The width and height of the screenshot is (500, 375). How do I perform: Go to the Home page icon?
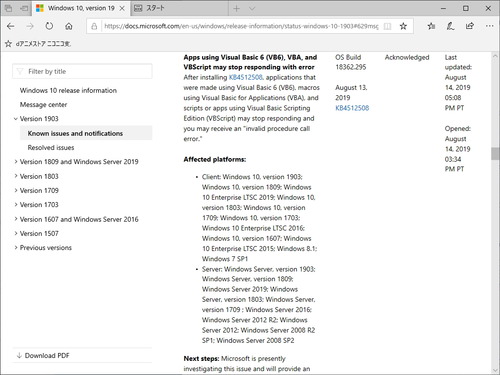coord(69,26)
